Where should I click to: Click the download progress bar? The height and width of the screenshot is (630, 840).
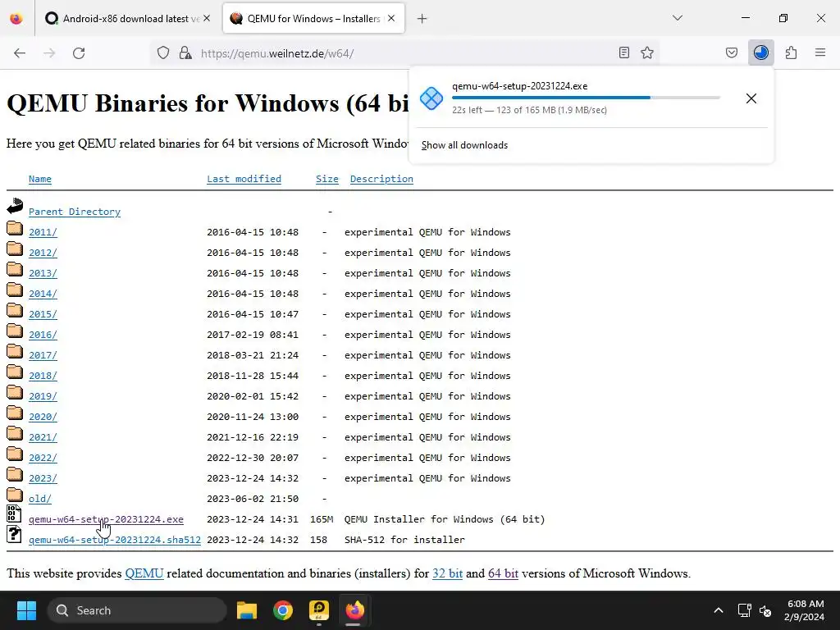coord(586,98)
